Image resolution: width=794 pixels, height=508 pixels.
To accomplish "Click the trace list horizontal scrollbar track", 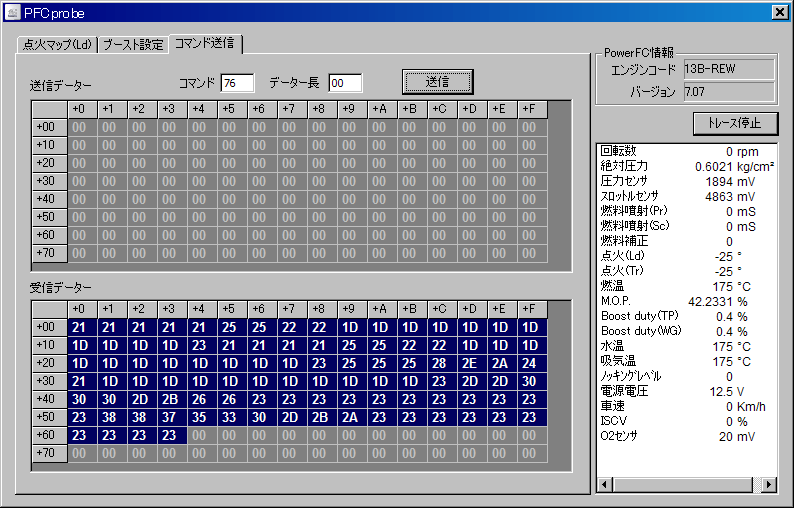I will click(685, 485).
